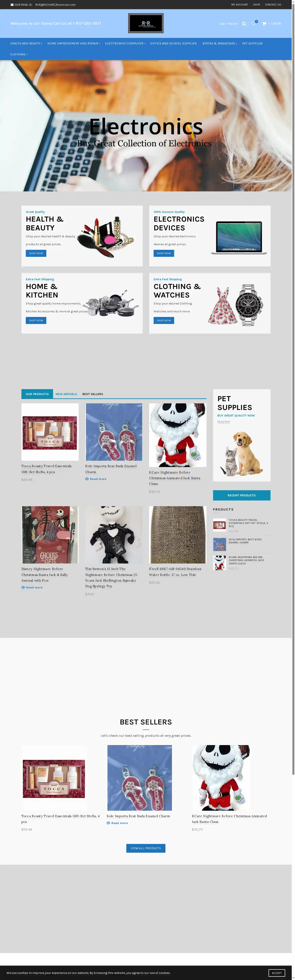
Task: Accept the cookies notice
Action: [x=277, y=973]
